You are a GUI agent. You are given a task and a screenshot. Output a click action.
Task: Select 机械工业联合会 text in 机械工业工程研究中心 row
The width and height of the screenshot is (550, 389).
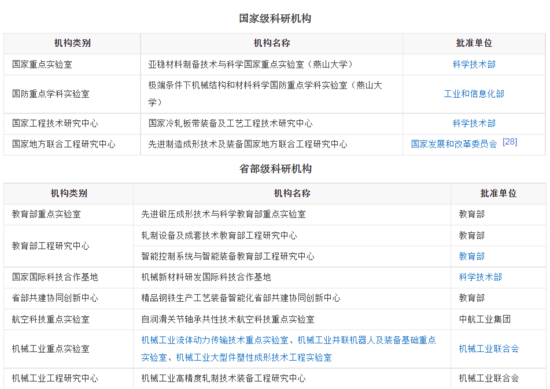click(x=489, y=378)
